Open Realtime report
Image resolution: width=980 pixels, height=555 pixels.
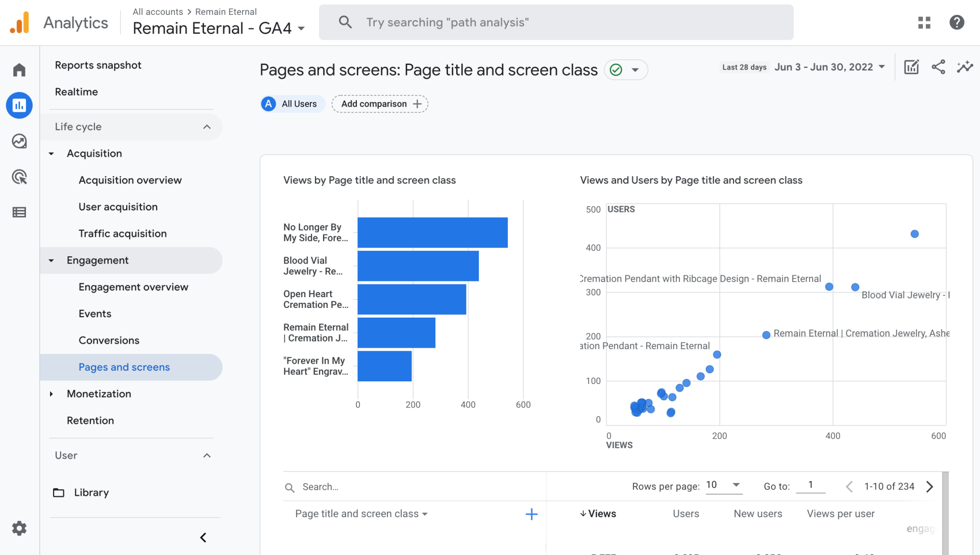coord(76,92)
